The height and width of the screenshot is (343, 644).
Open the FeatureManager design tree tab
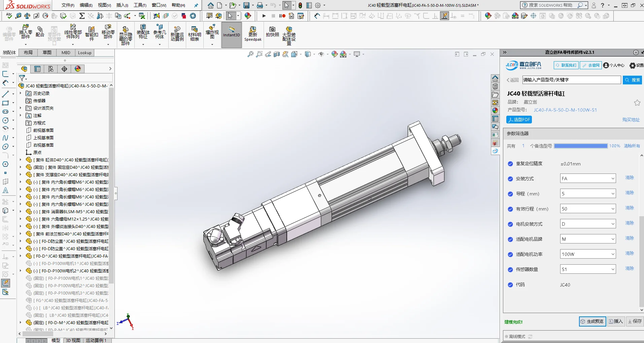(24, 69)
